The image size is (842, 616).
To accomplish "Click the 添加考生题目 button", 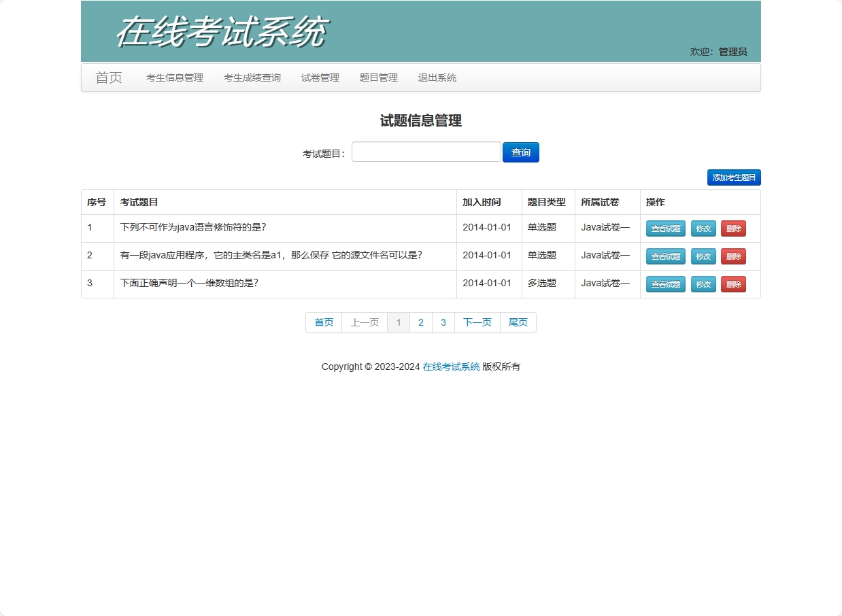I will [734, 177].
